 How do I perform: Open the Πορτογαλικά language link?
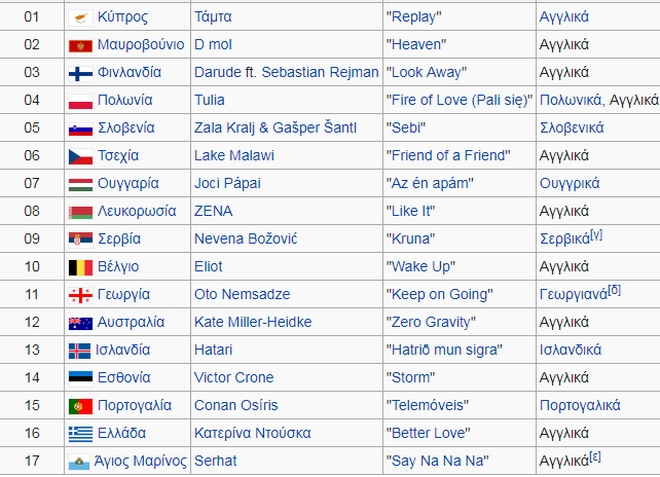[x=579, y=406]
